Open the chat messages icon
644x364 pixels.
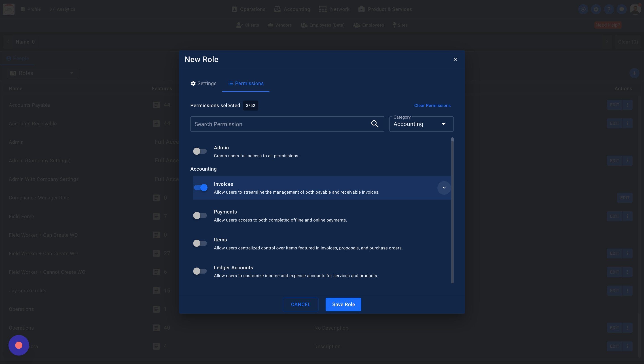(x=621, y=9)
